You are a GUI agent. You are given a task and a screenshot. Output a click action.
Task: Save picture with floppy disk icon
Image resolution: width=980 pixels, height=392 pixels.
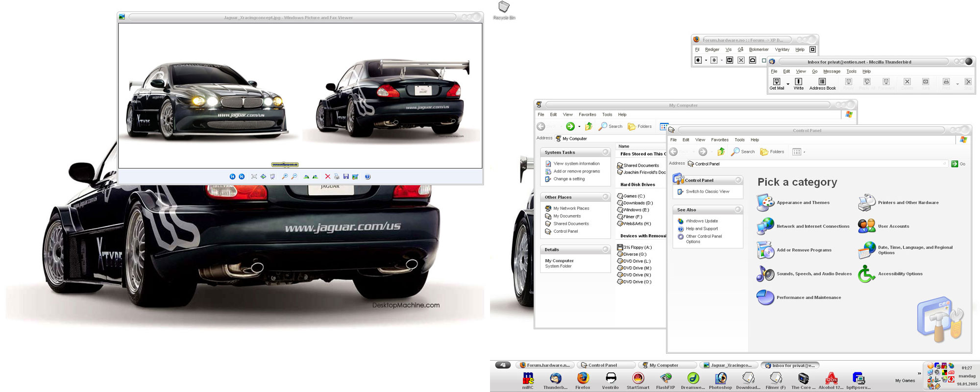[x=346, y=176]
